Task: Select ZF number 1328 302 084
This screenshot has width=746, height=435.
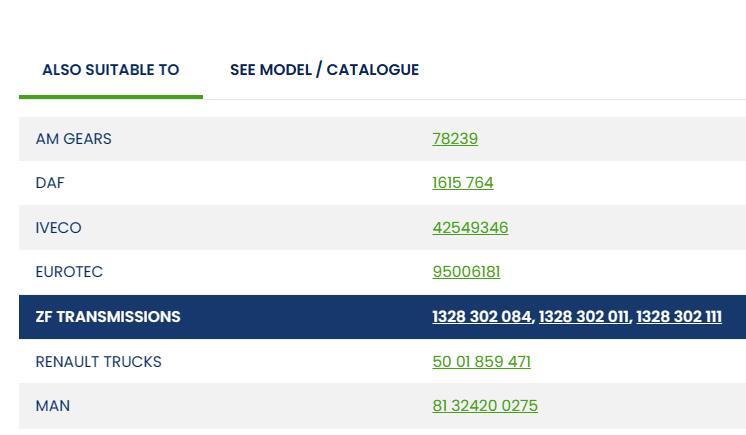Action: point(482,317)
